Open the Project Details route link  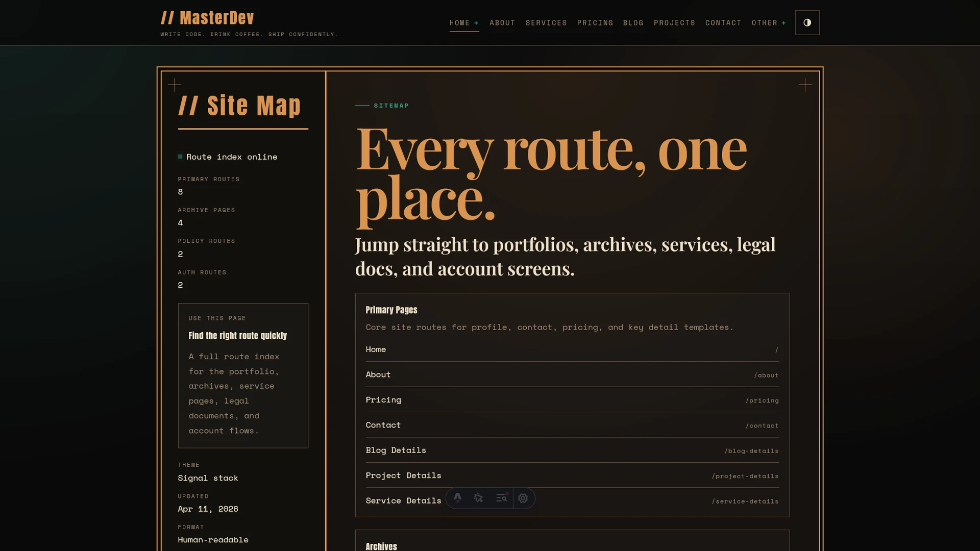572,475
